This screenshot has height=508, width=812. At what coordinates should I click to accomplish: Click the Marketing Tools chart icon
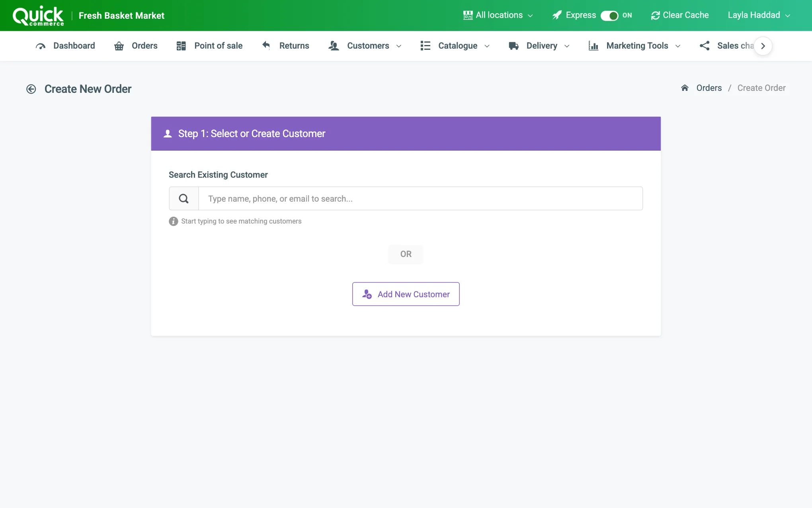click(x=593, y=46)
